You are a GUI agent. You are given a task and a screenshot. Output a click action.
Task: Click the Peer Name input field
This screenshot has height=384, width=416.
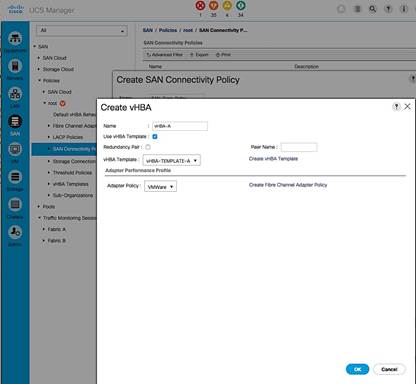(x=299, y=147)
